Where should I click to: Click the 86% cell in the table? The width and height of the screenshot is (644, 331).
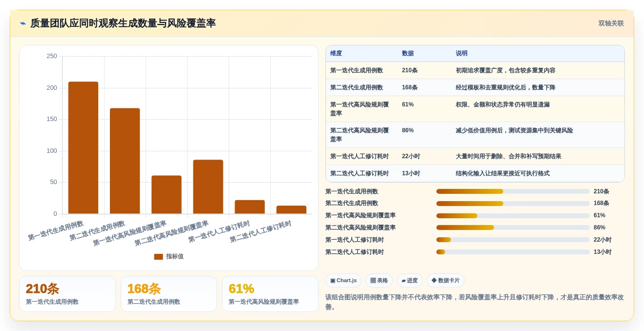pos(408,130)
